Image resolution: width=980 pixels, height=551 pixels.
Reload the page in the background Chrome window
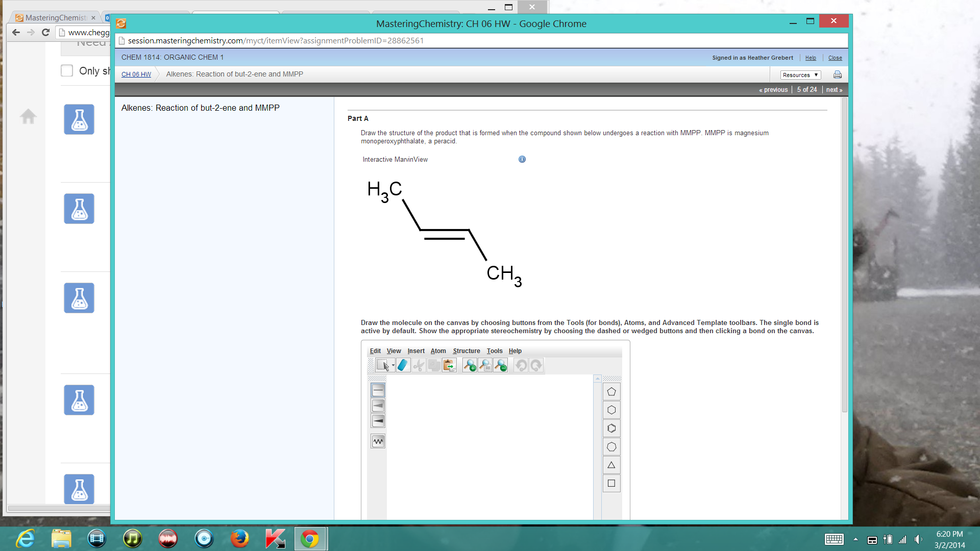pyautogui.click(x=45, y=32)
